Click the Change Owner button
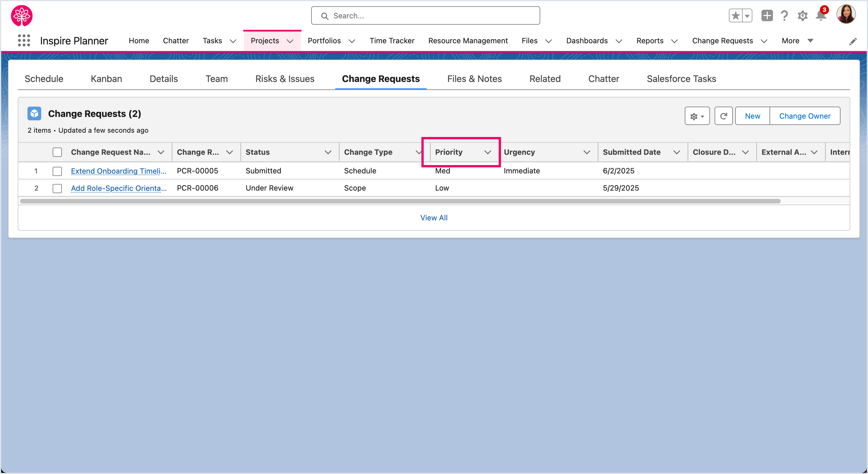 (805, 116)
